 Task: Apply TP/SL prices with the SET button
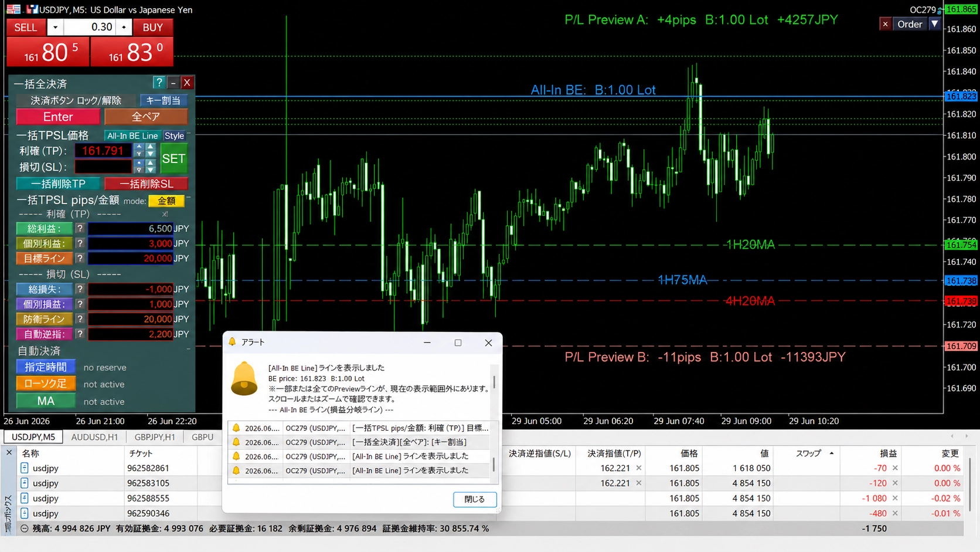pyautogui.click(x=173, y=158)
